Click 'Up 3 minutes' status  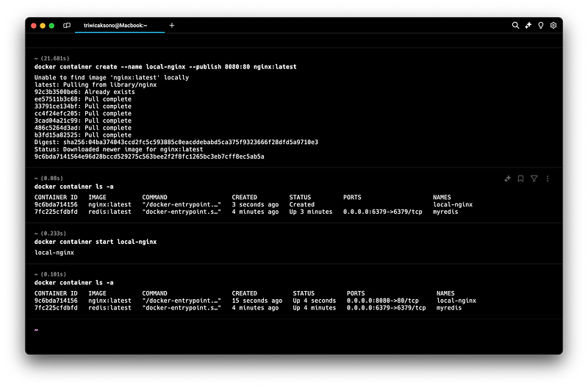[311, 212]
